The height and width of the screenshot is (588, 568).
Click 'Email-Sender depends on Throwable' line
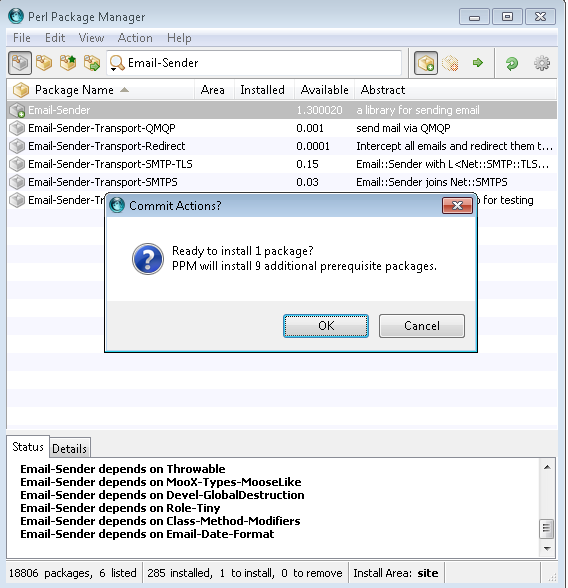[x=123, y=469]
